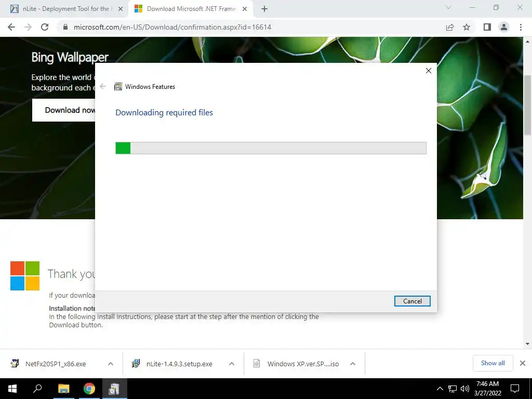Show hidden system tray icons
This screenshot has height=399, width=532.
pos(440,389)
